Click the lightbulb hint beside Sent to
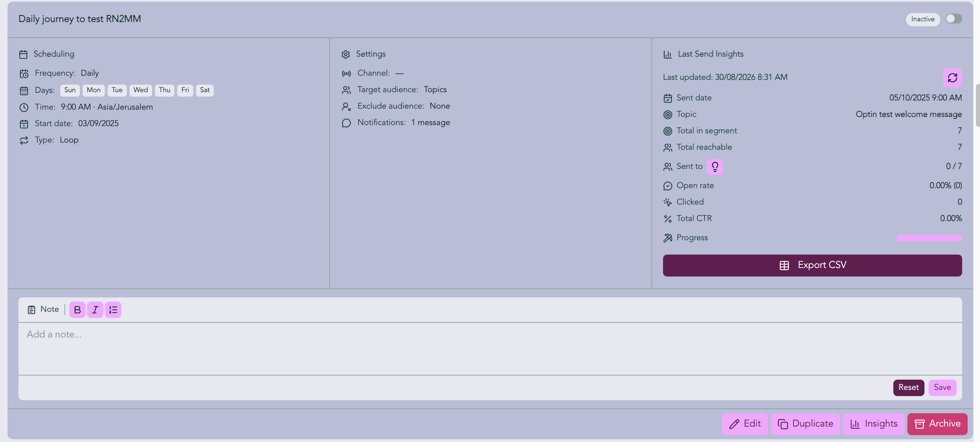 pos(715,167)
